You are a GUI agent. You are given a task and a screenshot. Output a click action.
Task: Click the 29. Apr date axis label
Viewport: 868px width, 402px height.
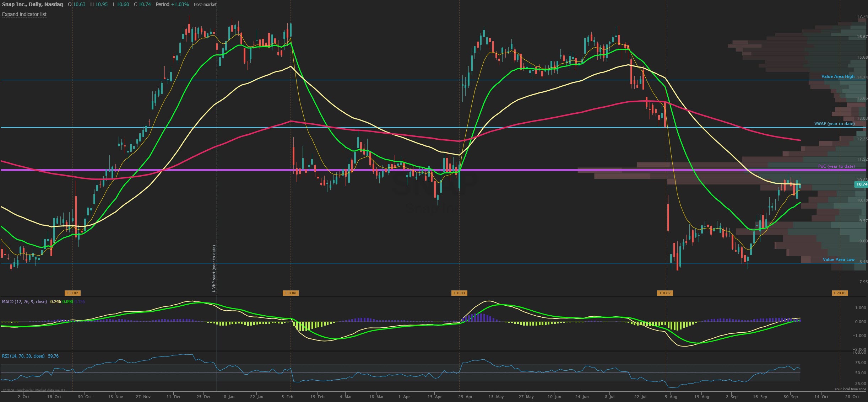[465, 397]
